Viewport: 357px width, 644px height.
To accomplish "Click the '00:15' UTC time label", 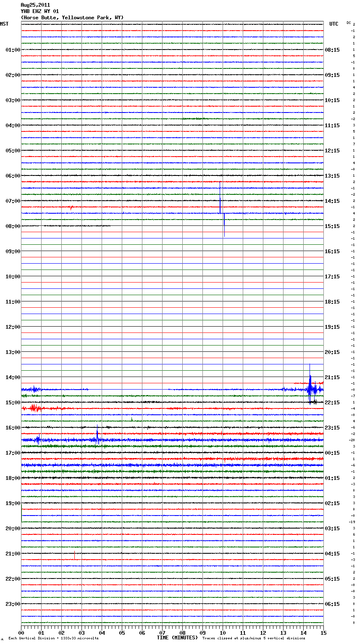I will tap(332, 453).
